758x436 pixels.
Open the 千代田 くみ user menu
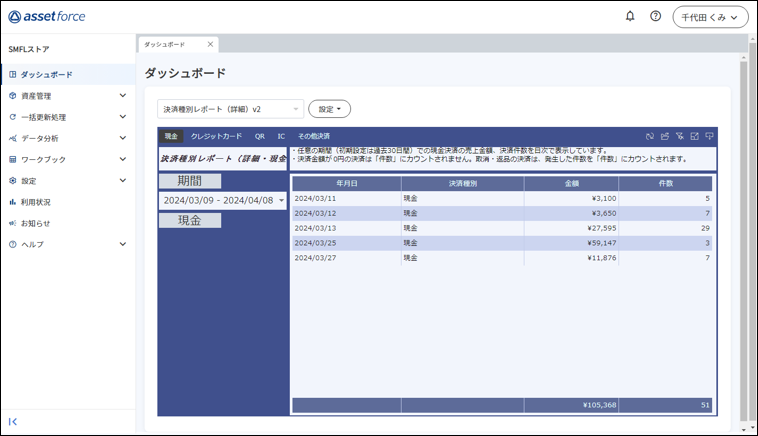click(x=710, y=17)
